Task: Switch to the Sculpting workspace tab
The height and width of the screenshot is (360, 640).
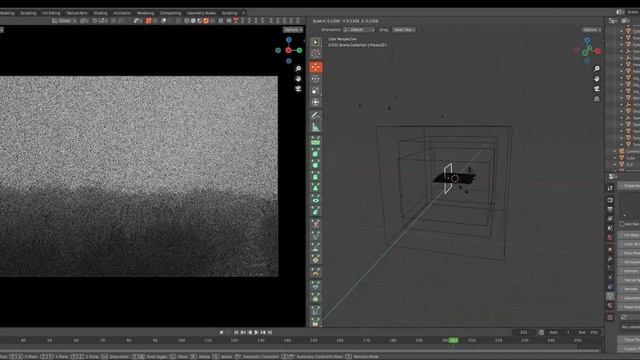Action: click(x=28, y=13)
